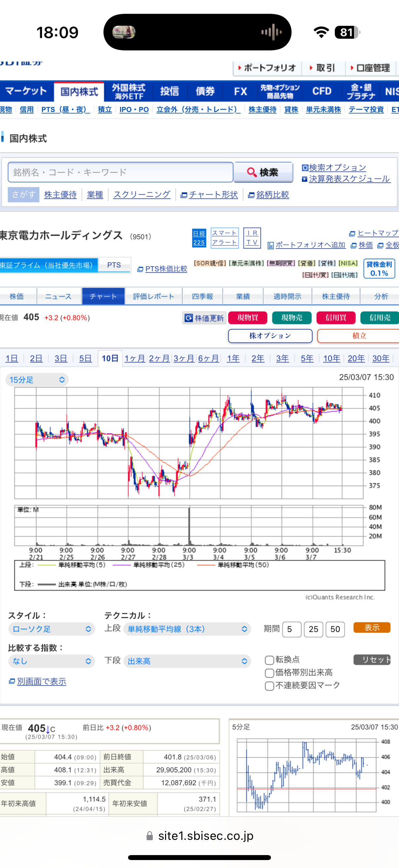This screenshot has width=399, height=868.
Task: Focus the 銘柄名・コード・キーワード search field
Action: tap(120, 172)
